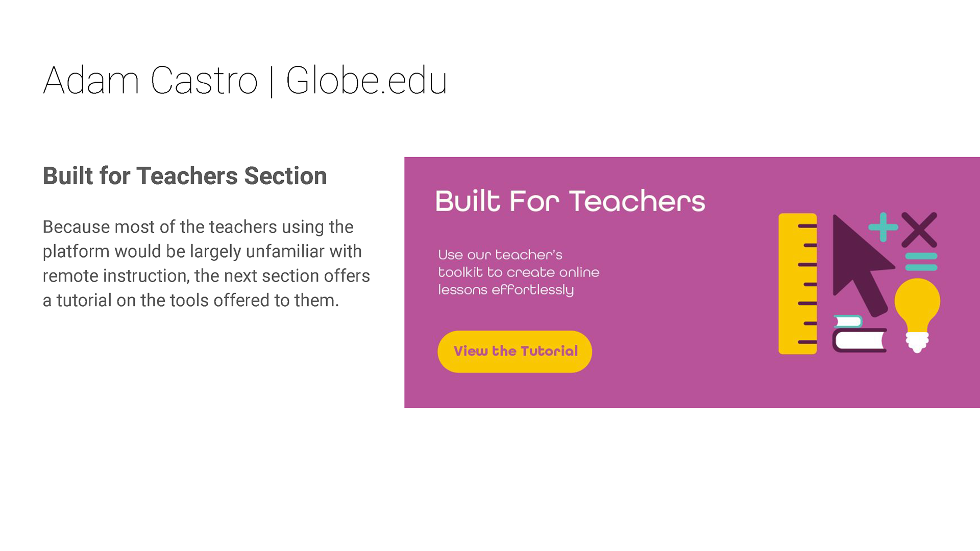Viewport: 980px width, 551px height.
Task: Click the Built For Teachers banner heading
Action: coord(570,201)
